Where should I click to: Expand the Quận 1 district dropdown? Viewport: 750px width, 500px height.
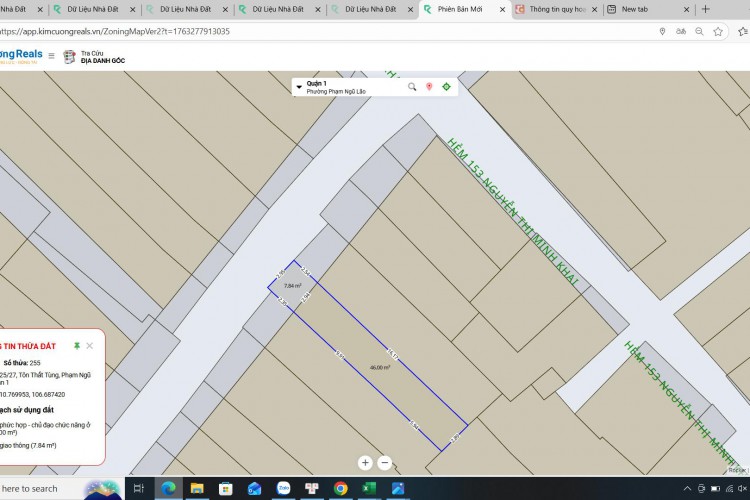(x=299, y=87)
